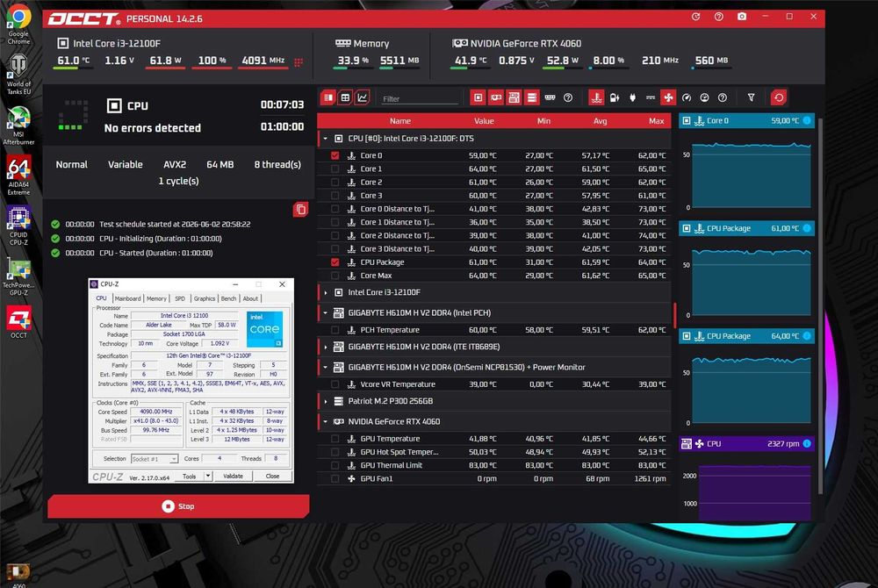This screenshot has width=878, height=588.
Task: Check the Core Max graph checkbox
Action: click(335, 276)
